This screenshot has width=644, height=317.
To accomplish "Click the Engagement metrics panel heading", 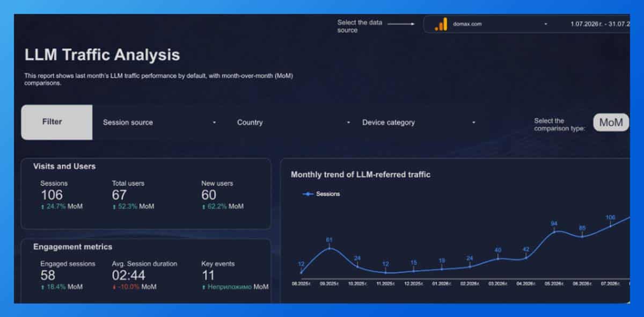I will tap(73, 247).
